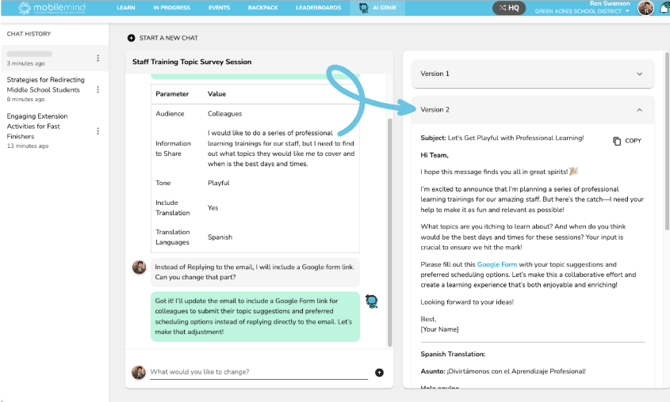Screen dimensions: 670x402
Task: Collapse the Version 2 panel
Action: pyautogui.click(x=639, y=110)
